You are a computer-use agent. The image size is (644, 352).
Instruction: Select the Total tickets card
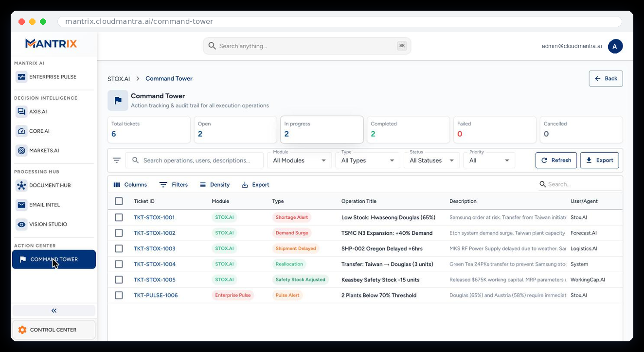pos(149,130)
